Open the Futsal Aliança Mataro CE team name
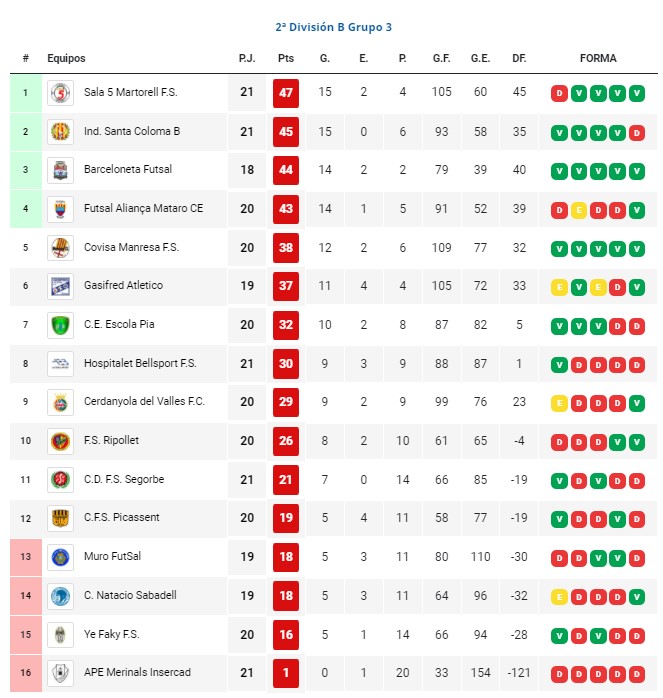Viewport: 663px width, 698px height. pos(143,208)
